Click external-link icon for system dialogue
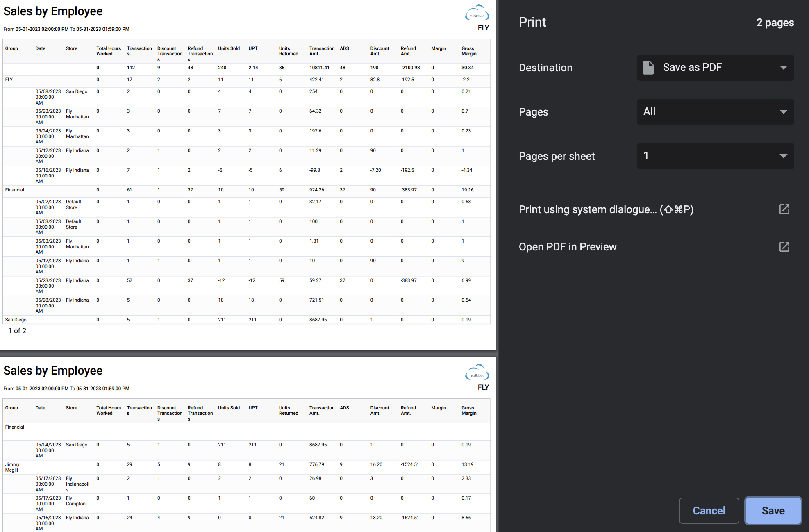 click(x=784, y=209)
